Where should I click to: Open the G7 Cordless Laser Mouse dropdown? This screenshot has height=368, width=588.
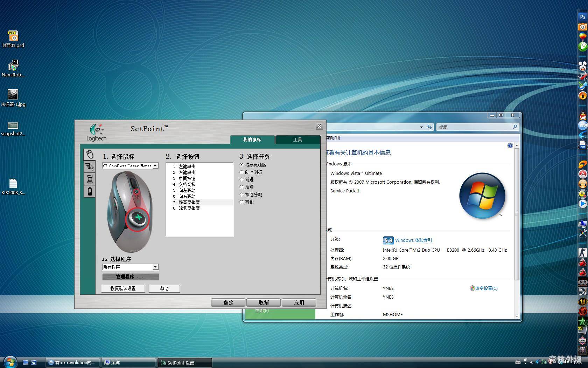point(130,166)
